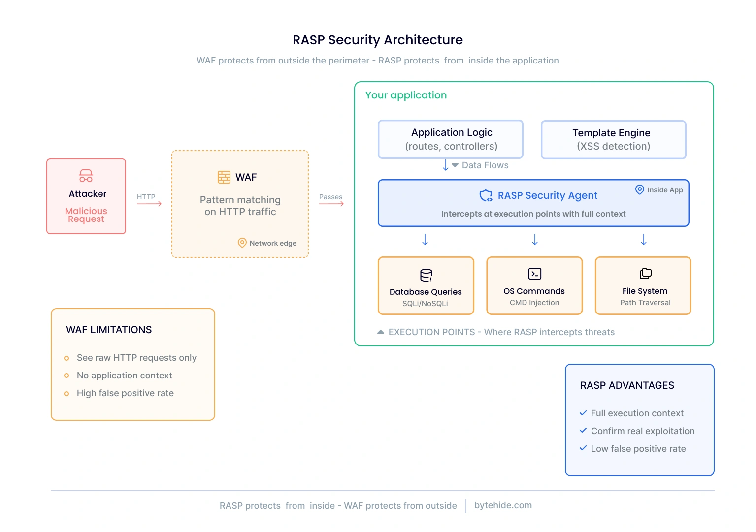This screenshot has width=756, height=532.
Task: Click the RASP ADVANTAGES panel title
Action: [626, 385]
